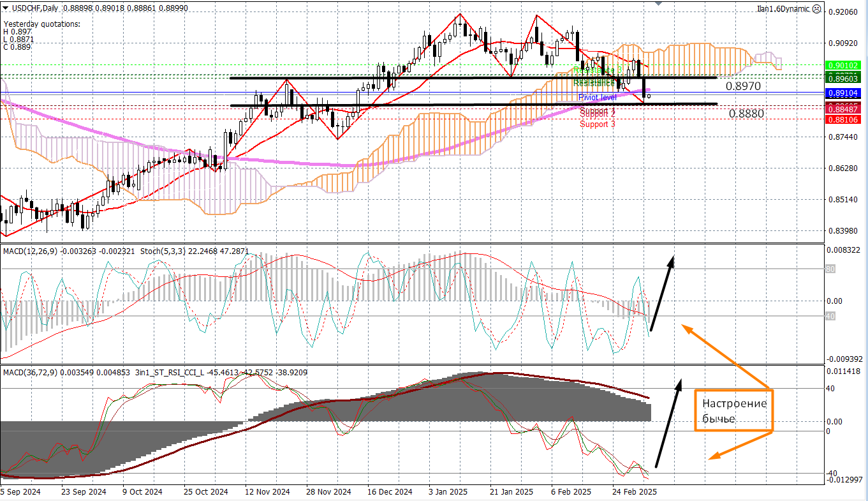Click the -40 level label in bottom window
This screenshot has height=501, width=868.
point(833,473)
